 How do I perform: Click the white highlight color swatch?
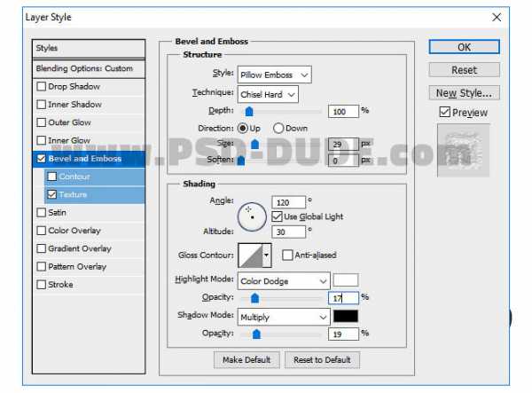point(346,281)
